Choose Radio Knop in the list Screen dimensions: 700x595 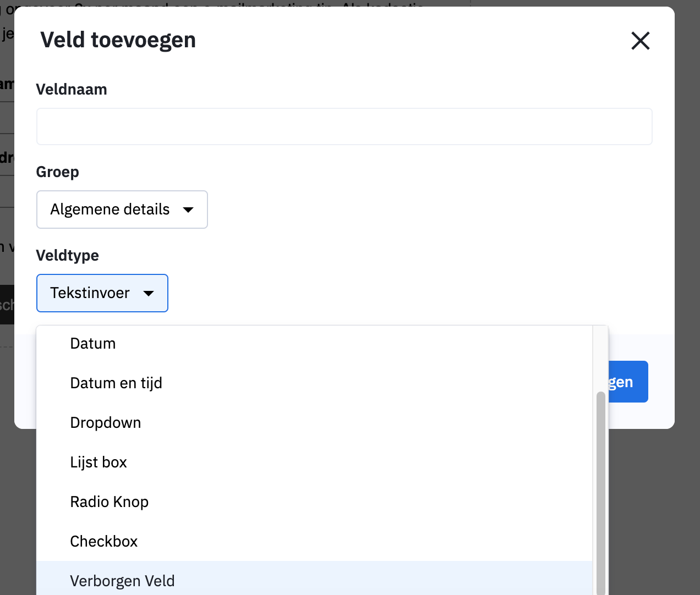(110, 502)
